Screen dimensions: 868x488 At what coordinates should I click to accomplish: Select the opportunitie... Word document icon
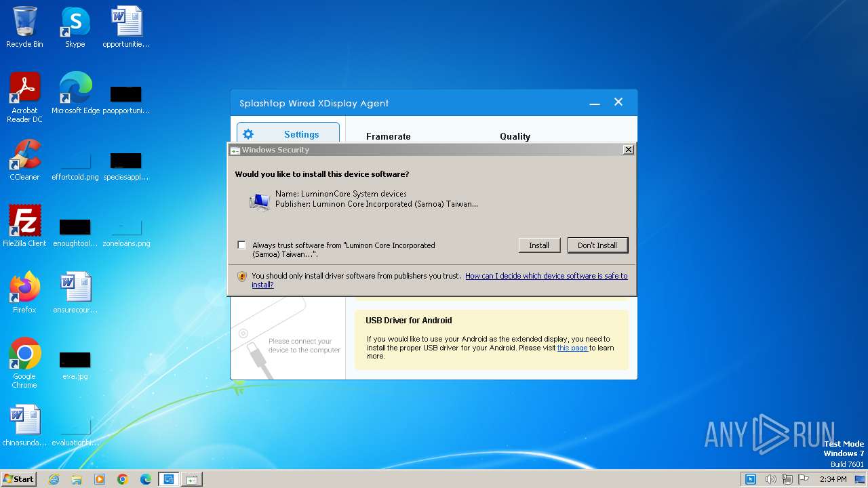[126, 27]
